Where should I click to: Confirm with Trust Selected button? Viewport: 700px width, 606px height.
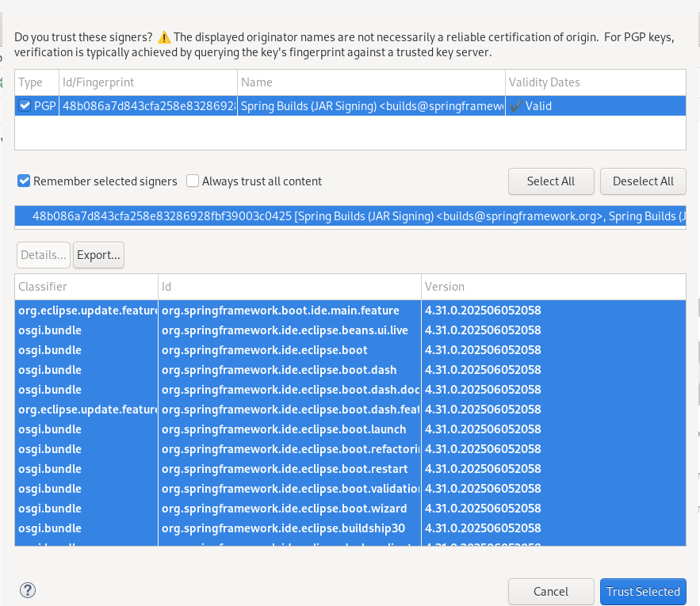[643, 592]
